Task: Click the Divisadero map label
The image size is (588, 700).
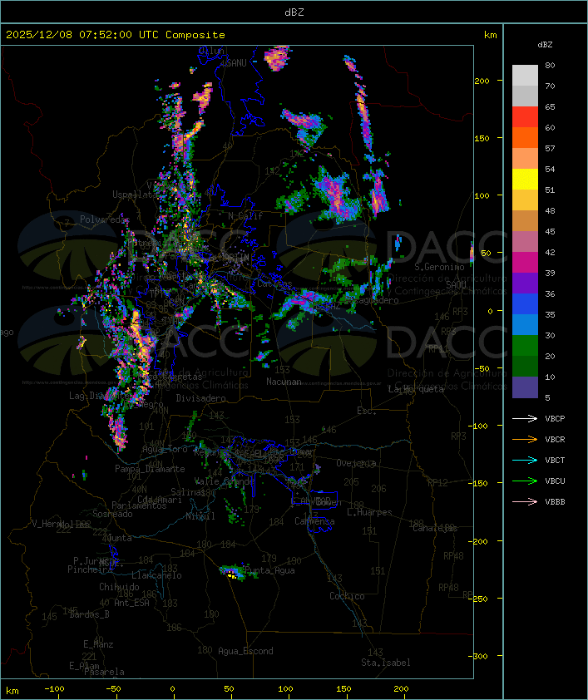Action: [x=200, y=397]
